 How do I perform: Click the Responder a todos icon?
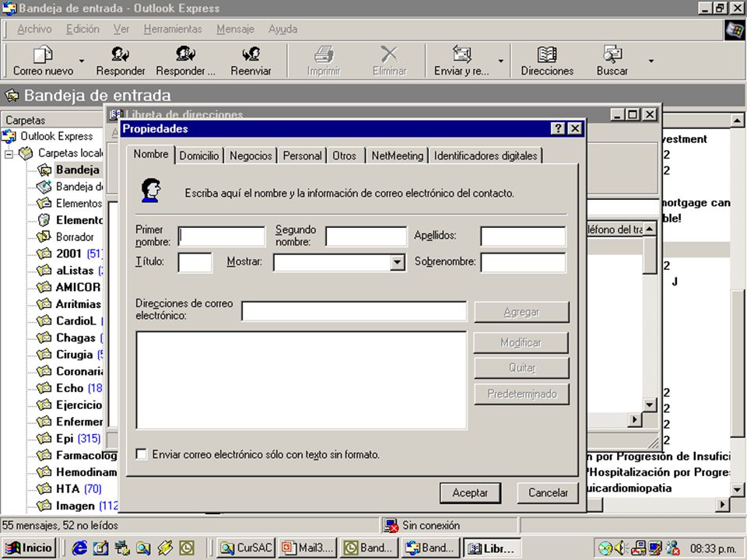point(185,54)
